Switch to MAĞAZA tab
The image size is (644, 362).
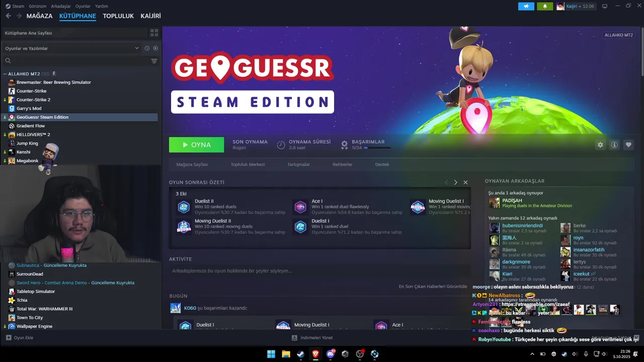(39, 16)
